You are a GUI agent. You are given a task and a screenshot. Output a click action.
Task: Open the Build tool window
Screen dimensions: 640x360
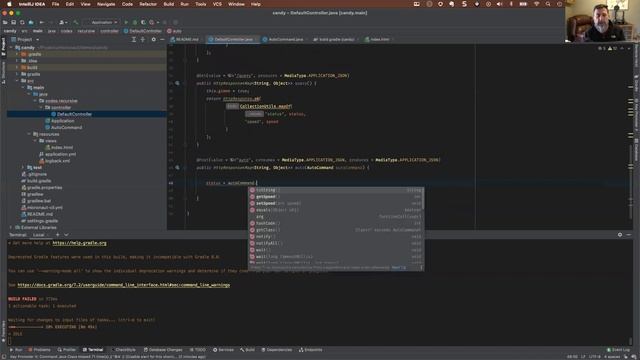click(247, 350)
